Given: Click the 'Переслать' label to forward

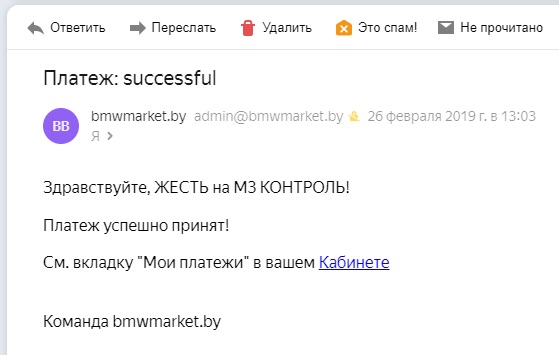Looking at the screenshot, I should point(184,27).
